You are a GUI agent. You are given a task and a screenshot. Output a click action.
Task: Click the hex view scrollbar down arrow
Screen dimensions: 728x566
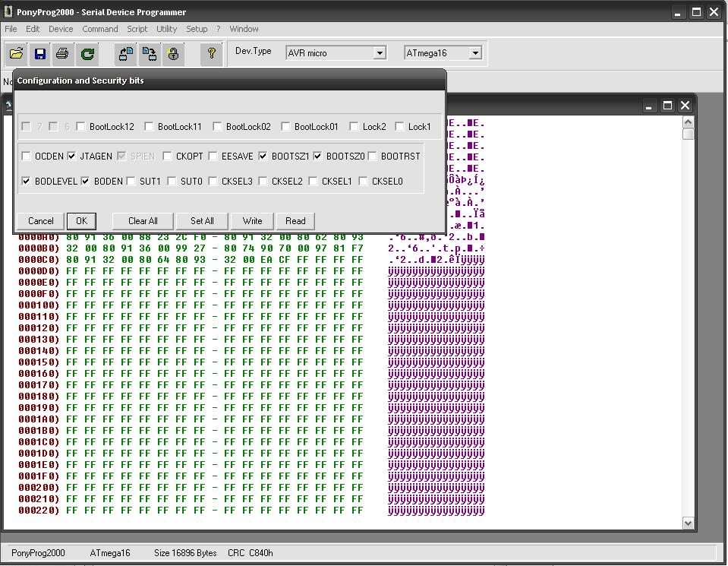click(x=688, y=523)
